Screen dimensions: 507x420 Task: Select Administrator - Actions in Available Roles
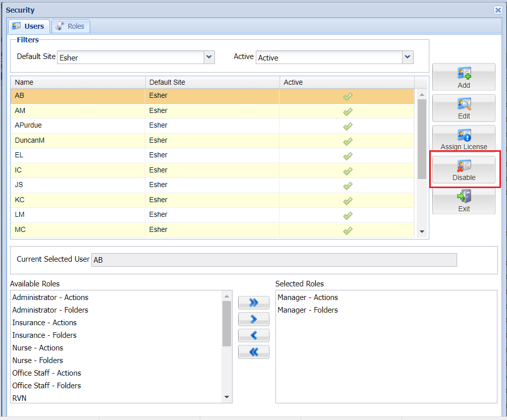pyautogui.click(x=50, y=297)
